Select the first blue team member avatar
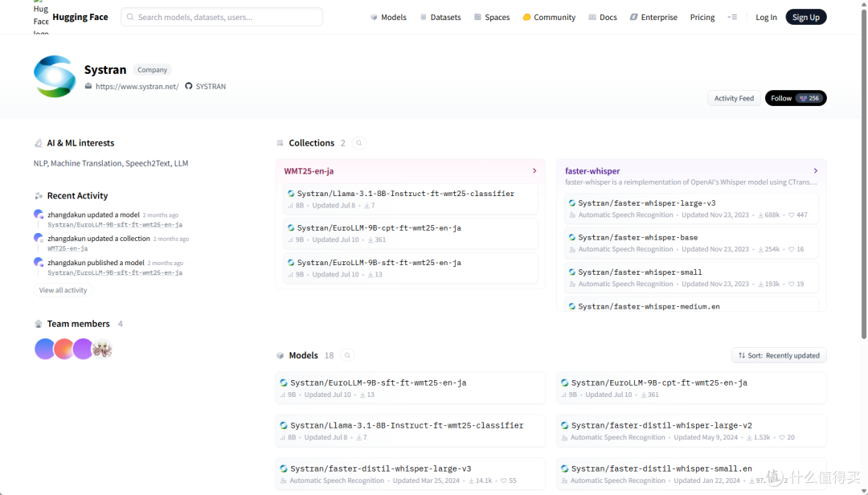The height and width of the screenshot is (495, 868). 44,350
